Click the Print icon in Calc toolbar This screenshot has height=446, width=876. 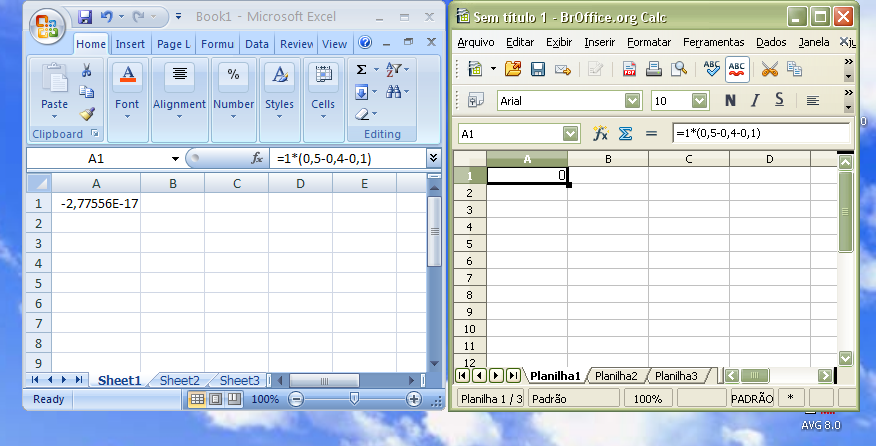coord(654,69)
